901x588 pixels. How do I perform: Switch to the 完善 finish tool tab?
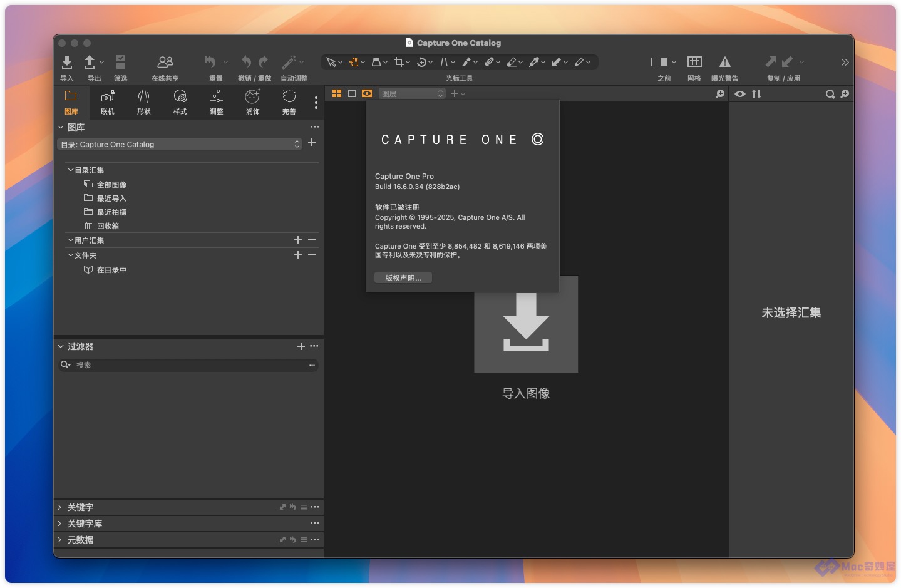pyautogui.click(x=289, y=102)
